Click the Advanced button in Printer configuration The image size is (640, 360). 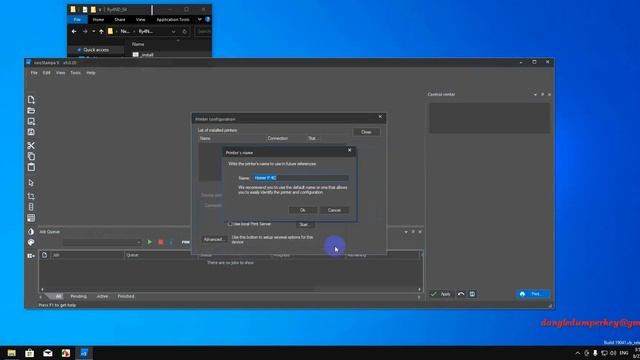pyautogui.click(x=213, y=239)
